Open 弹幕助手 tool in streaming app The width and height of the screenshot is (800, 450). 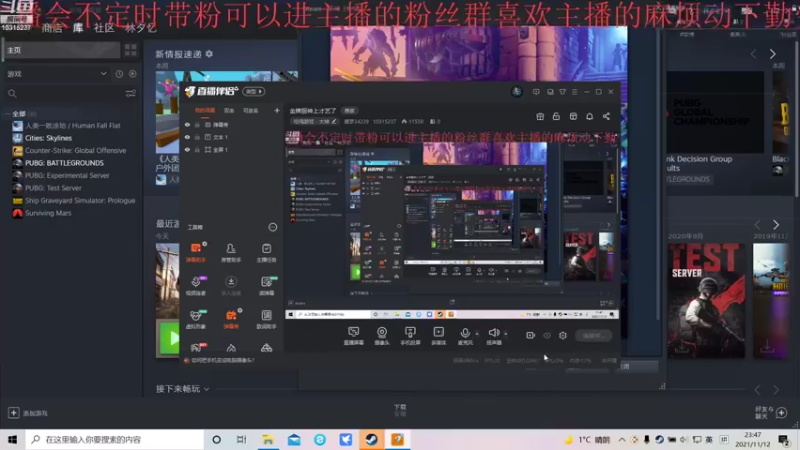[196, 253]
